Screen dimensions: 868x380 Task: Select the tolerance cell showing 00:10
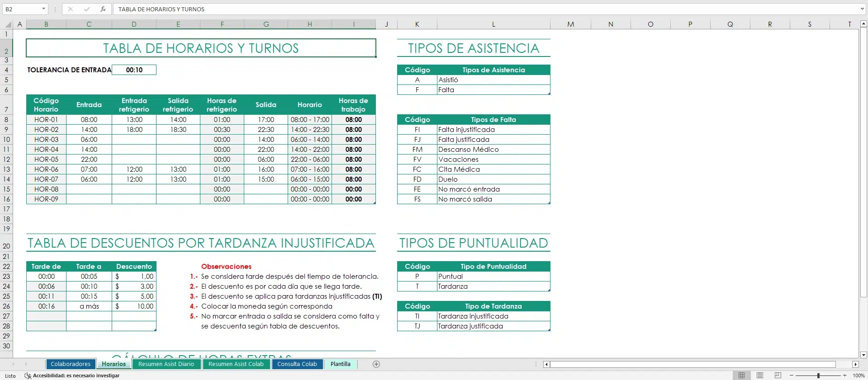tap(134, 70)
